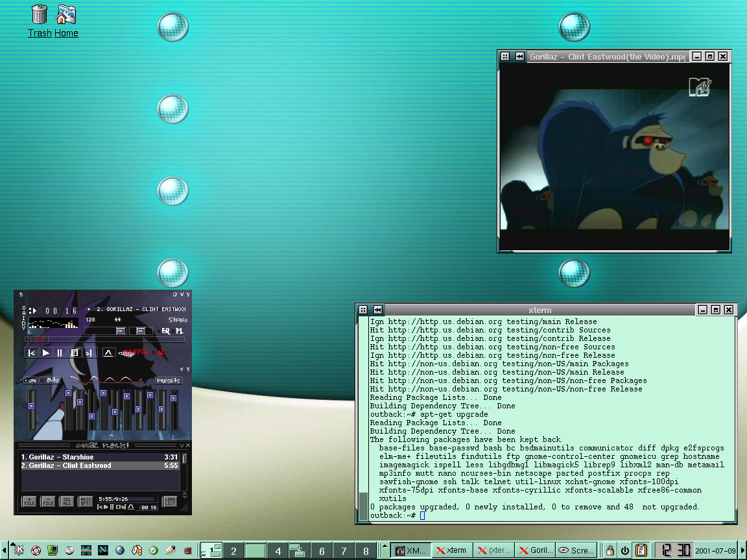Click the XMMS volume slider
The width and height of the screenshot is (747, 560).
click(105, 331)
